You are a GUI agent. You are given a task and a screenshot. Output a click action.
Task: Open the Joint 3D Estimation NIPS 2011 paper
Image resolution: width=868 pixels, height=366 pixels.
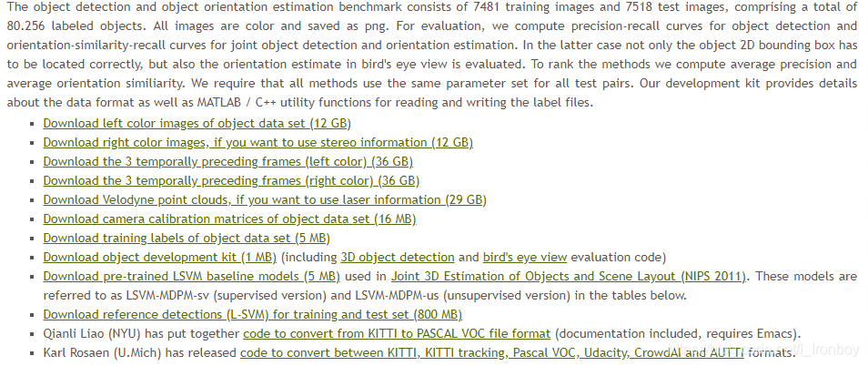pos(569,276)
